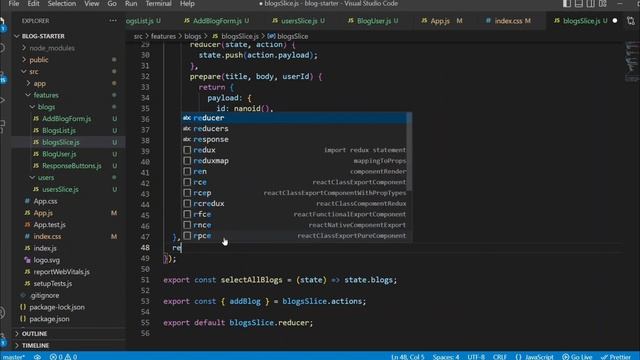Switch to BlogUser.js editor tab
The height and width of the screenshot is (360, 640).
point(373,21)
